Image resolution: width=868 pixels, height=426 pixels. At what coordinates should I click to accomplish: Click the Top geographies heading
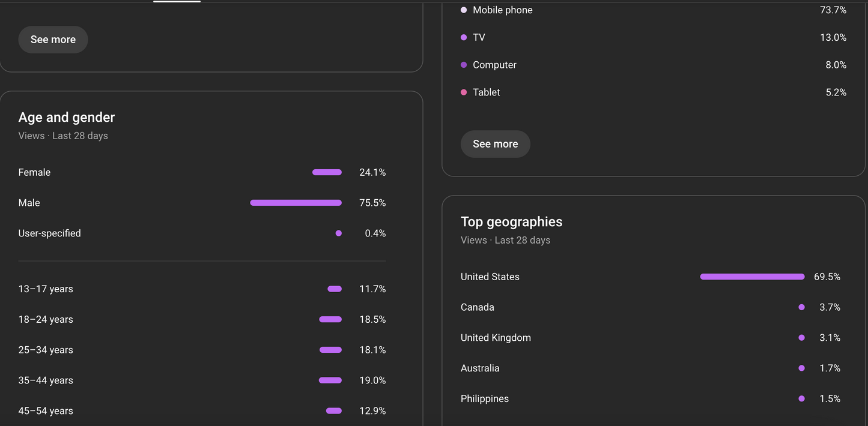(511, 222)
